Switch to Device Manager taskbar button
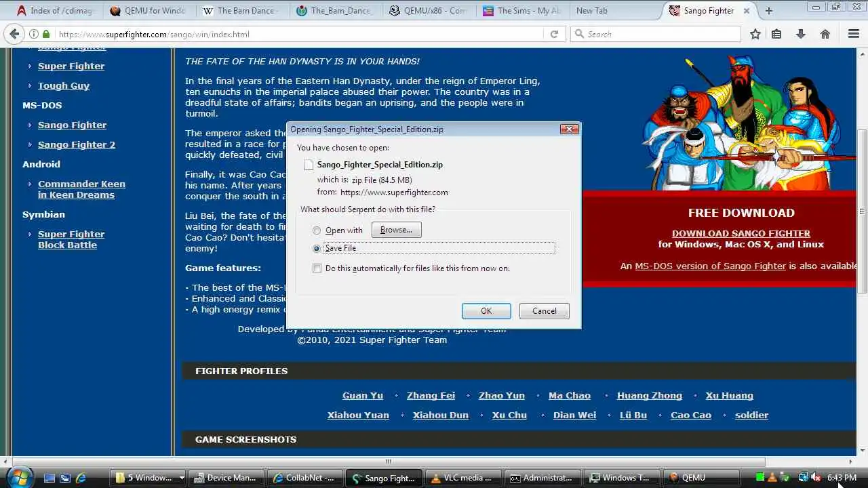 pyautogui.click(x=226, y=478)
